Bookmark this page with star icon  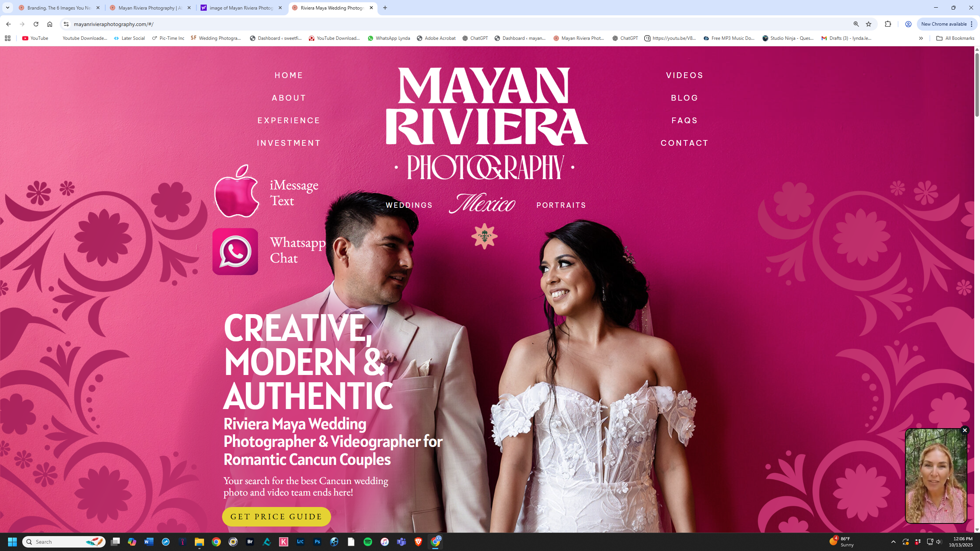click(x=869, y=24)
